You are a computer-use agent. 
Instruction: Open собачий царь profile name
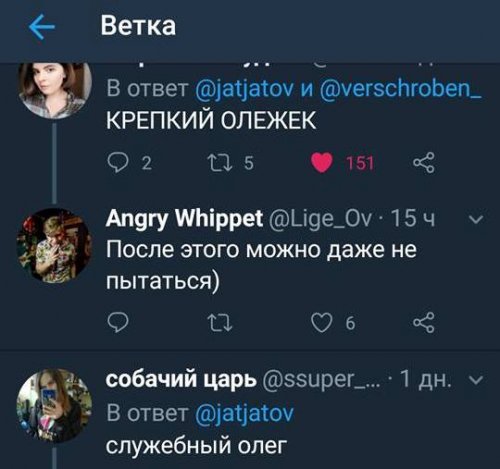click(182, 379)
